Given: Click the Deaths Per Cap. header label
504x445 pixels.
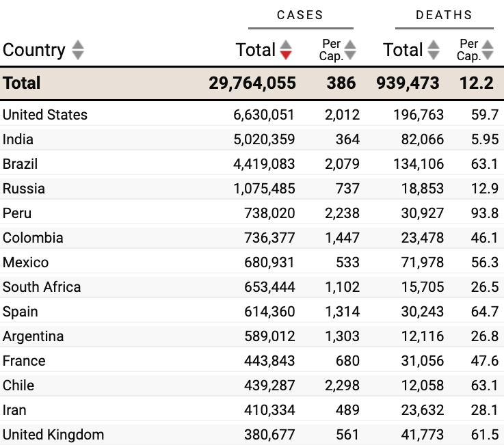Looking at the screenshot, I should coord(468,50).
